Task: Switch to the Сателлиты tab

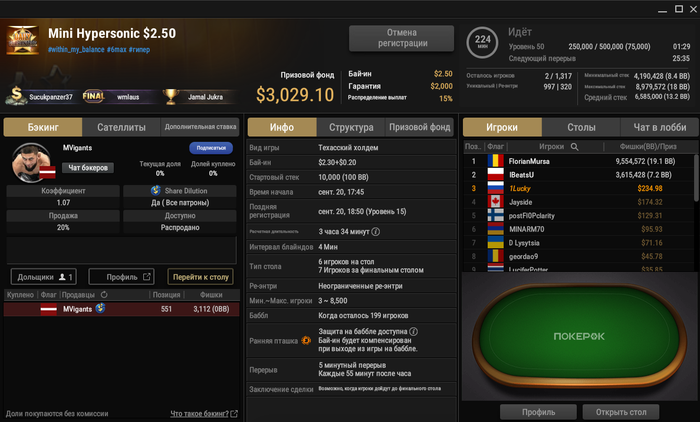Action: (121, 127)
